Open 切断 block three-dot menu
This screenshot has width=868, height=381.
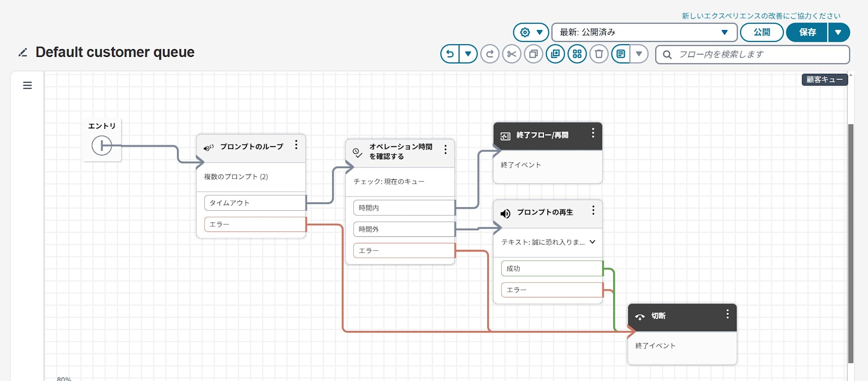pos(727,314)
